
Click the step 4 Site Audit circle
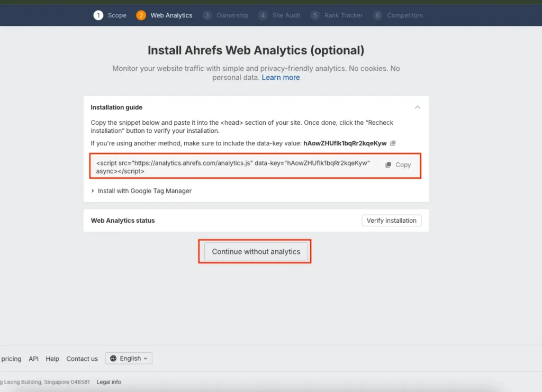point(263,15)
